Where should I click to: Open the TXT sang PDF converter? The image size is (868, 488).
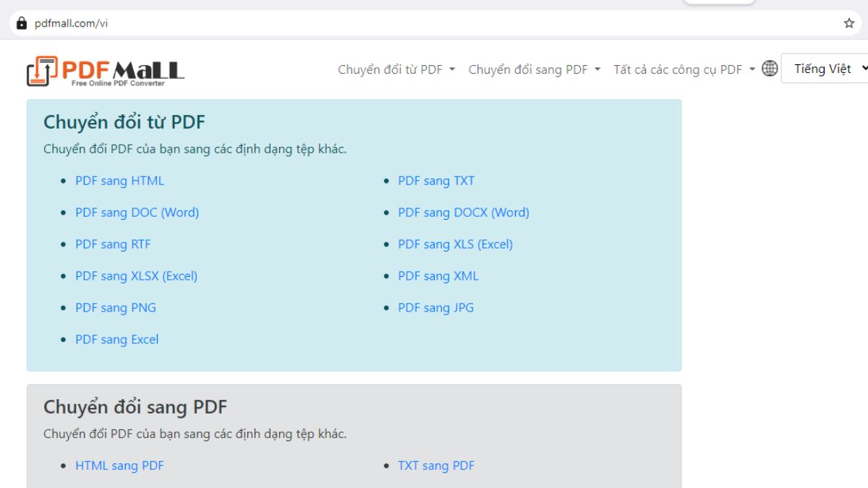pyautogui.click(x=435, y=466)
